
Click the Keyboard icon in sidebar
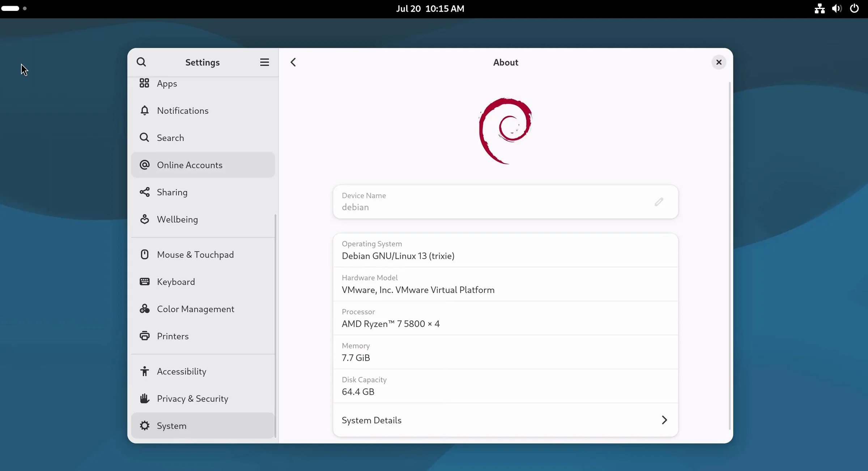point(144,282)
